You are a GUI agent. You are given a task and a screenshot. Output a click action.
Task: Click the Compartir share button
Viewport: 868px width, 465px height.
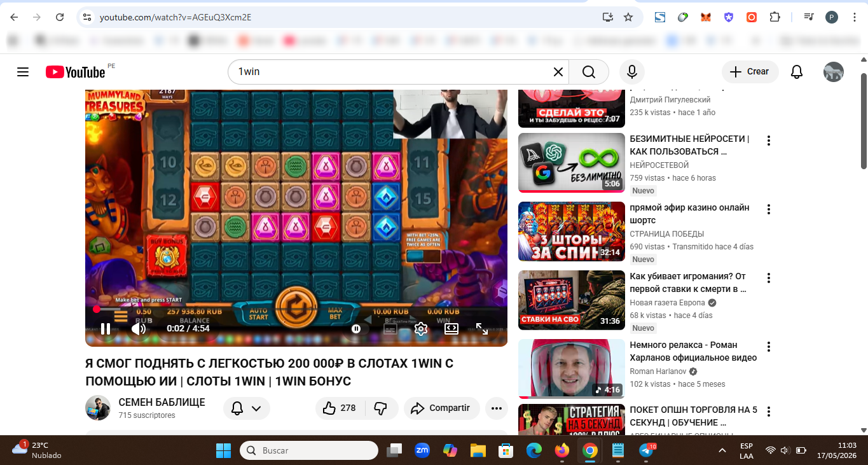click(x=441, y=408)
